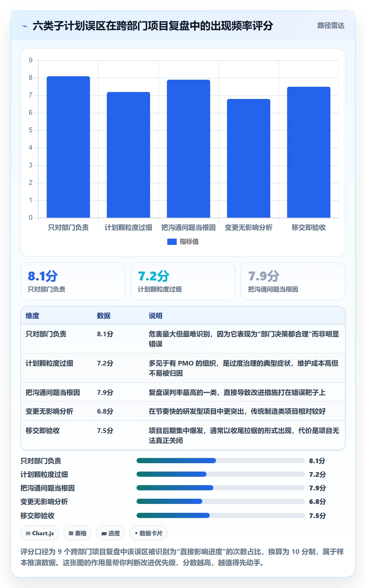
Task: Click the grid icon in the 表格 chip
Action: 71,533
